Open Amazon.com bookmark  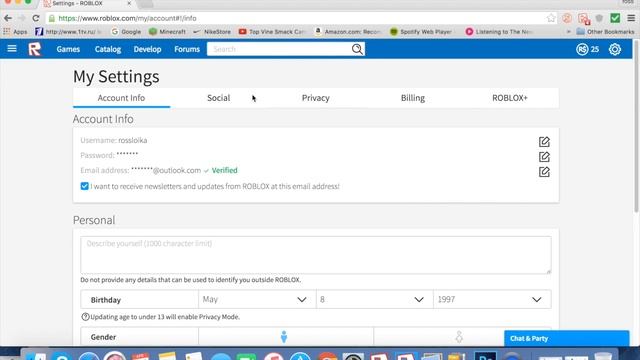[348, 31]
